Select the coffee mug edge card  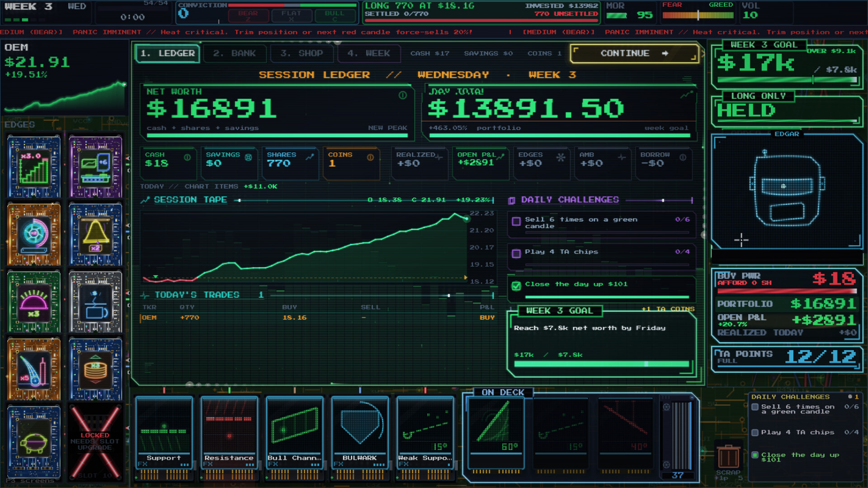coord(95,302)
